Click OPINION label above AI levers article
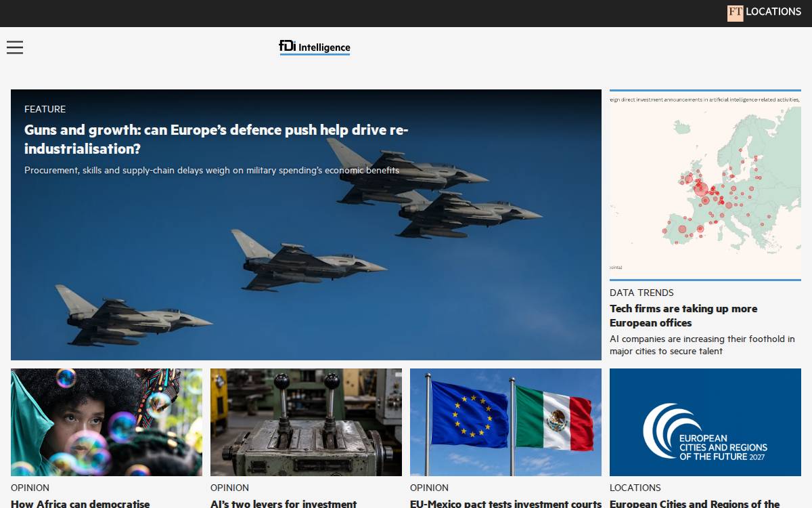This screenshot has height=508, width=812. tap(229, 488)
